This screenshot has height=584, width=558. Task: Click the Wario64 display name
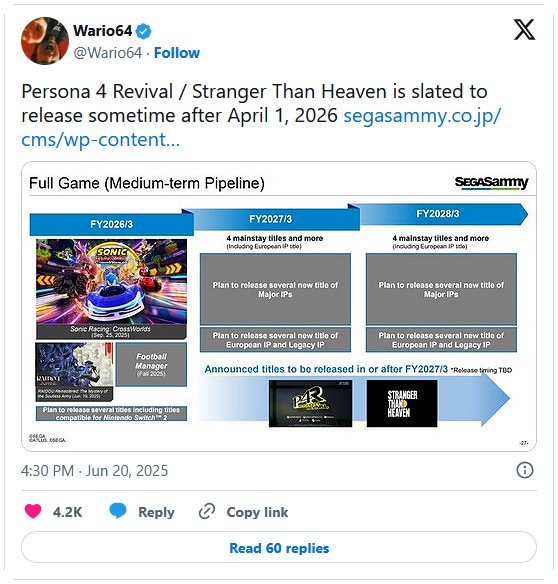coord(102,31)
